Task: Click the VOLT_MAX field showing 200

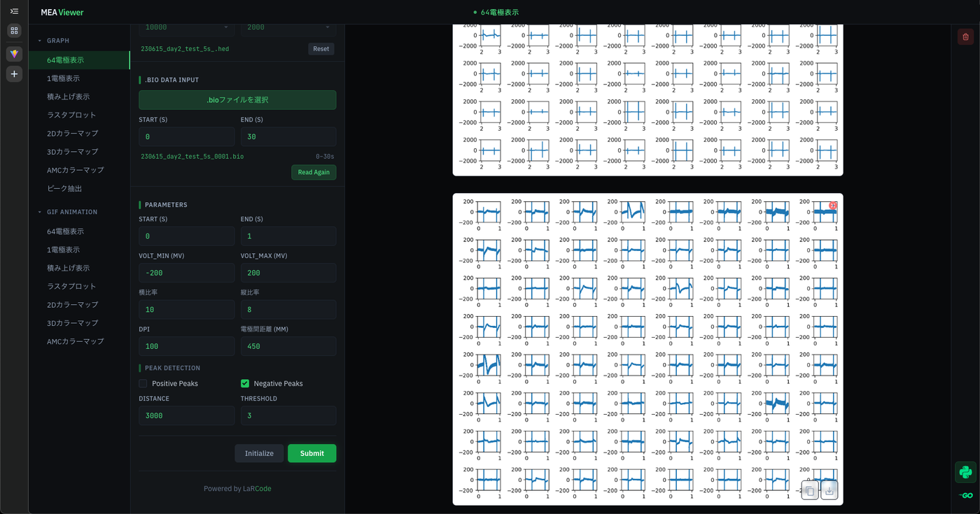Action: click(x=288, y=273)
